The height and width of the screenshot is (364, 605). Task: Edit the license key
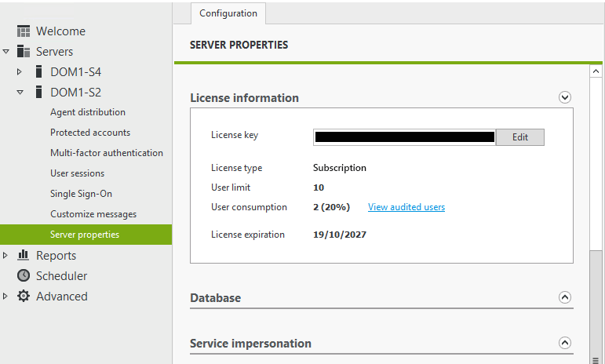point(519,137)
